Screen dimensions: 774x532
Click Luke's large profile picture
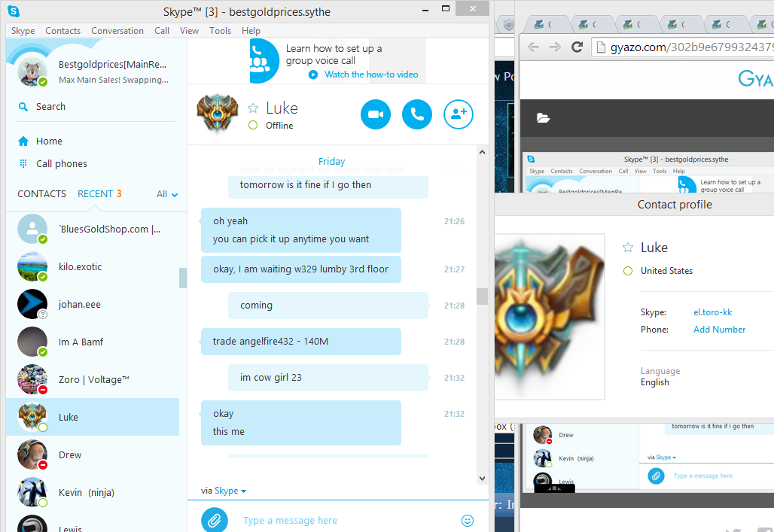click(x=550, y=316)
